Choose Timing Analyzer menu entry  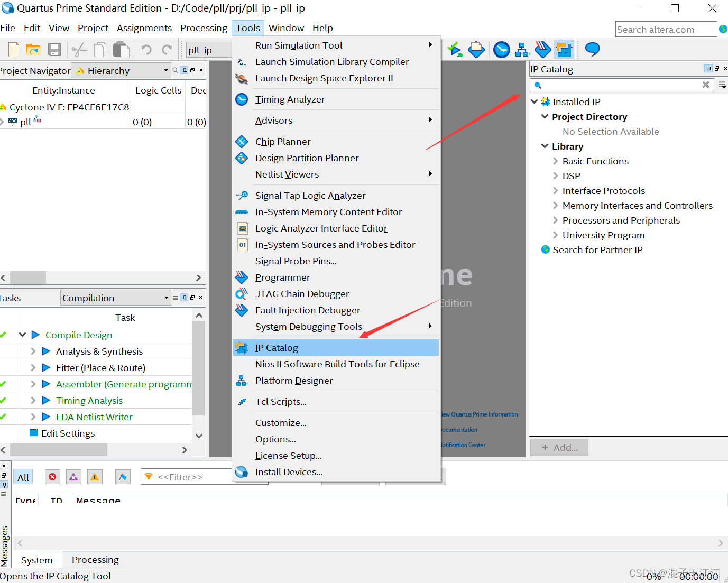(x=336, y=99)
